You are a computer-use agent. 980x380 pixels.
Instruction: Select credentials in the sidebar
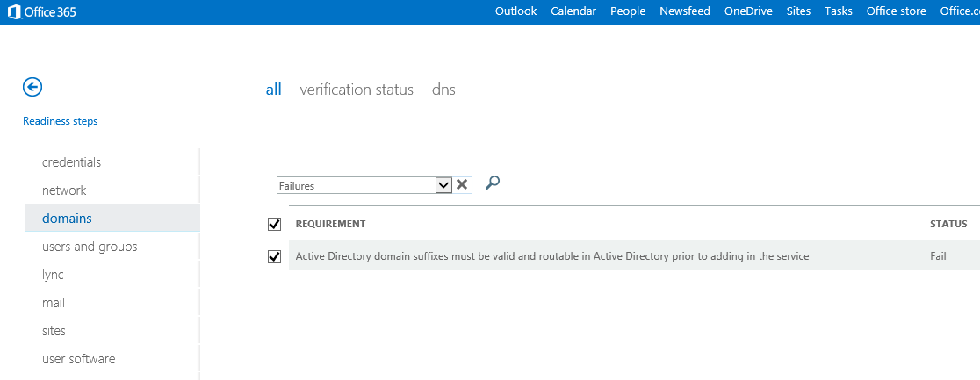71,161
